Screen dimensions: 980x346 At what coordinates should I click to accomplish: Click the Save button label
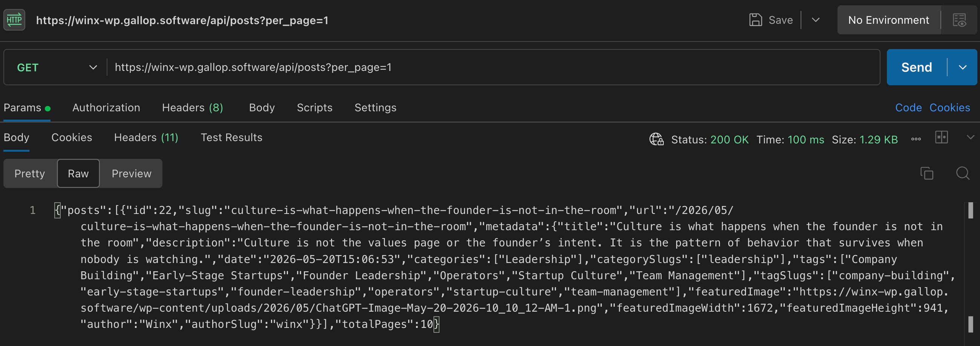click(780, 20)
